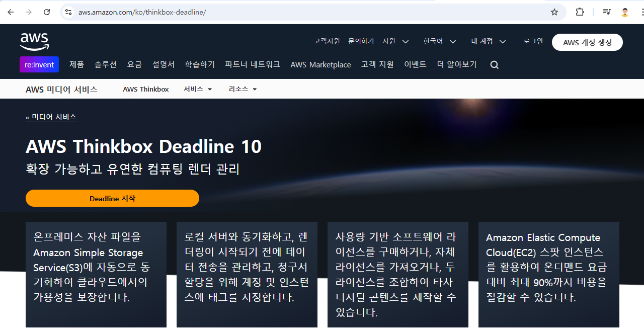Open the AWS site search magnifier
Viewport: 644px width, 334px height.
click(495, 65)
